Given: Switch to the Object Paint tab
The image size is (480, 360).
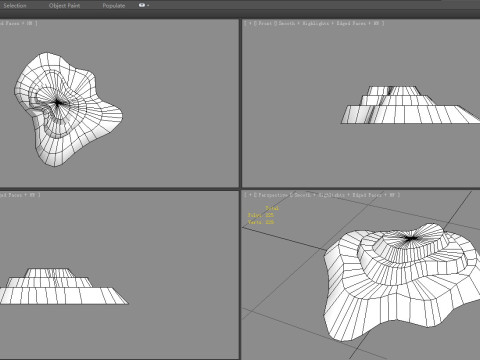Looking at the screenshot, I should [x=64, y=5].
